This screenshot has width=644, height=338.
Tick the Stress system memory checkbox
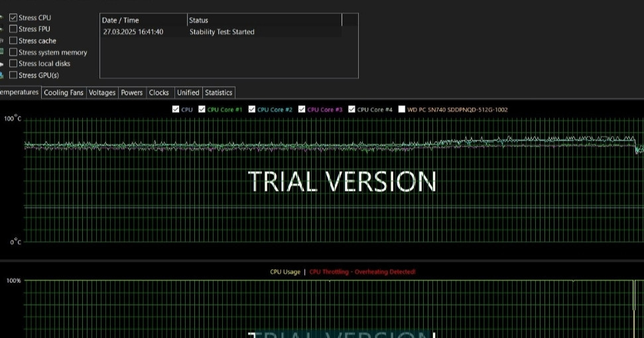click(13, 52)
